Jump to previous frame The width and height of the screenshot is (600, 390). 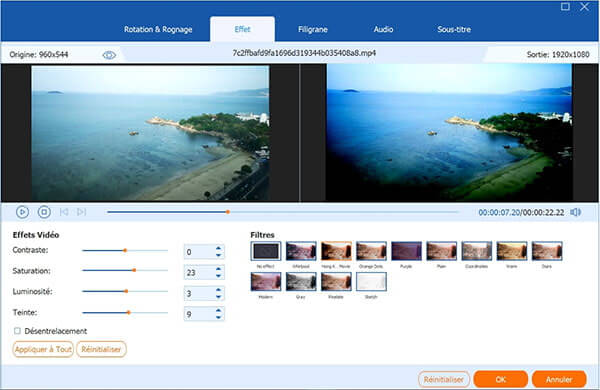pyautogui.click(x=64, y=212)
